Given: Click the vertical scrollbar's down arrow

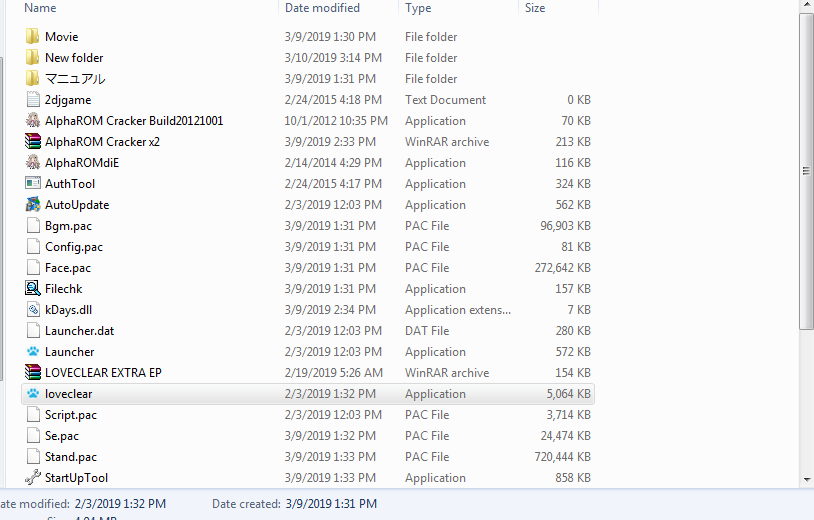Looking at the screenshot, I should 806,479.
